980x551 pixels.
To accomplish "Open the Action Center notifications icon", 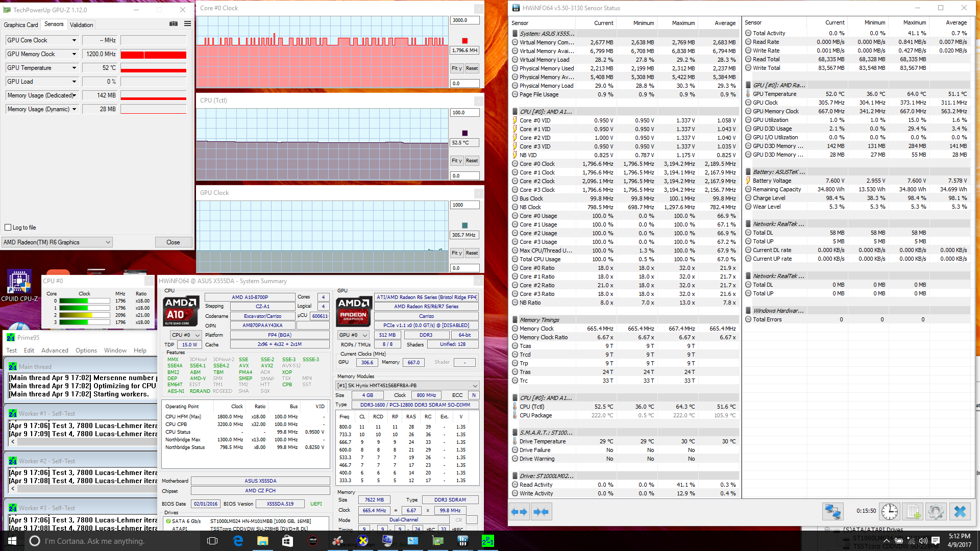I will pos(936,541).
